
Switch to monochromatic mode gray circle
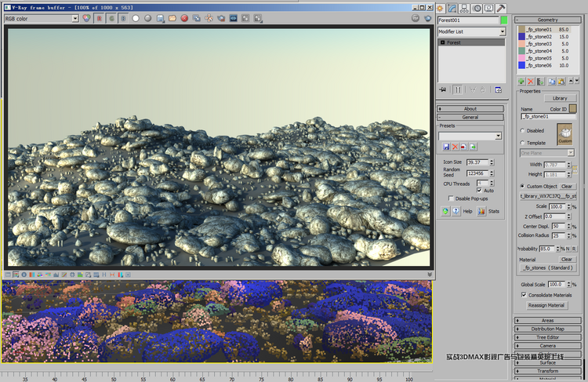[x=147, y=18]
